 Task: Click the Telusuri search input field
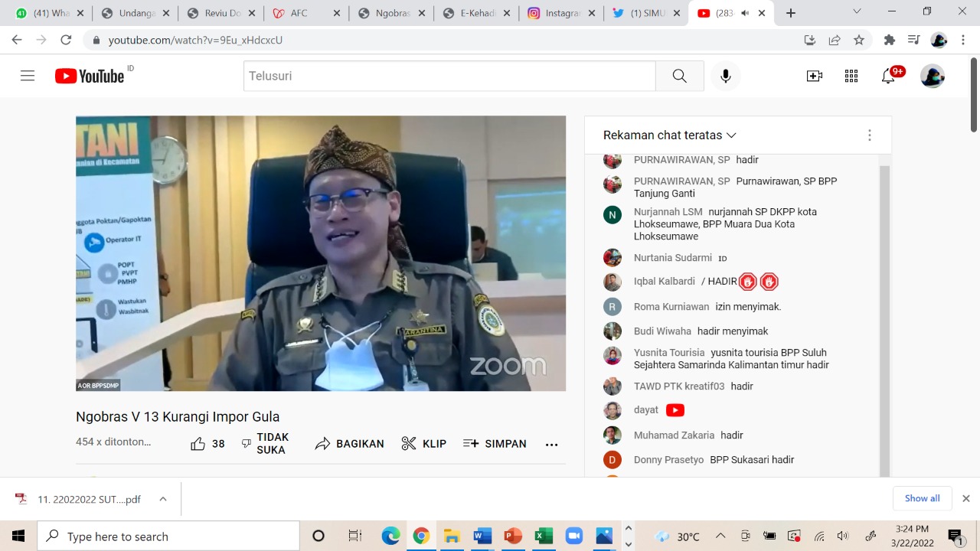(449, 76)
